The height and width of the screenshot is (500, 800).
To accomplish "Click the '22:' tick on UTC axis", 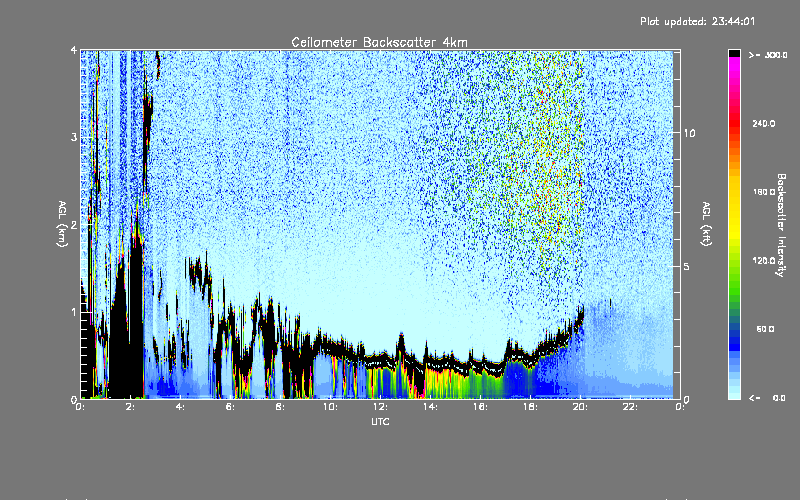I will [x=630, y=407].
